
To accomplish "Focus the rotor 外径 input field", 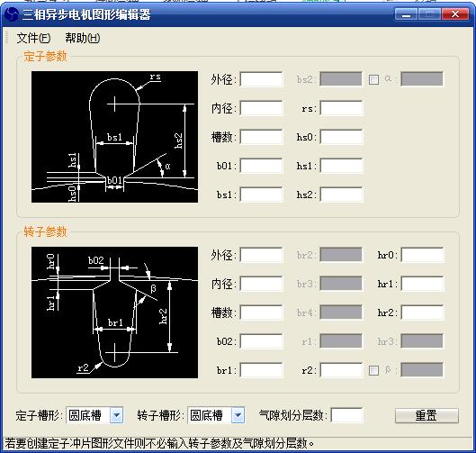I will pos(261,255).
